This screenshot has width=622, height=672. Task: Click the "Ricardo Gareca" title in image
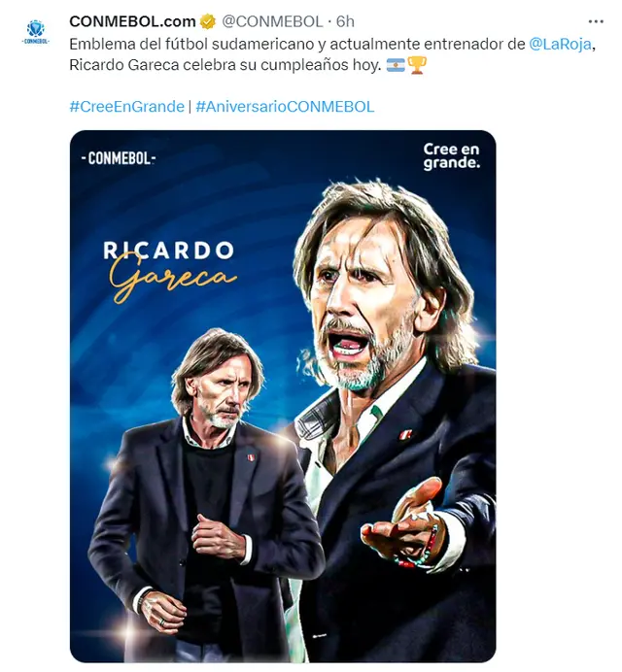(170, 263)
